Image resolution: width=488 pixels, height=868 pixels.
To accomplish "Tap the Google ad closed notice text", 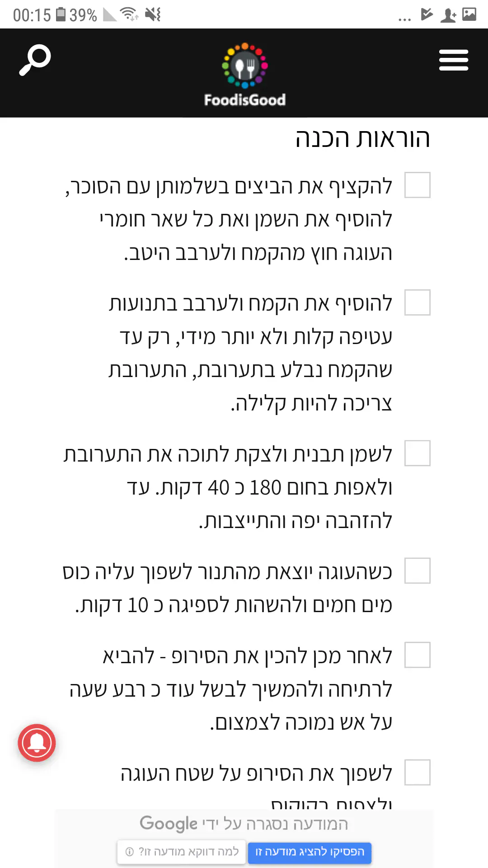I will click(x=244, y=824).
